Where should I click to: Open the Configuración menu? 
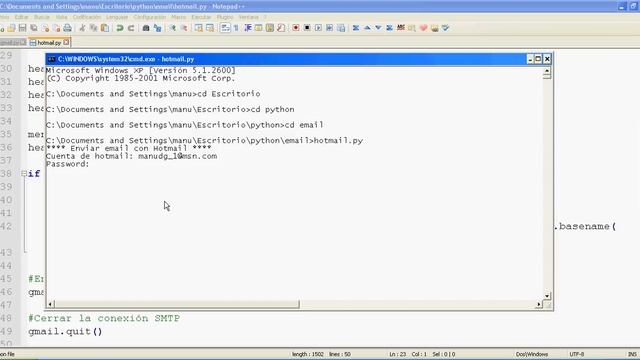[149, 17]
